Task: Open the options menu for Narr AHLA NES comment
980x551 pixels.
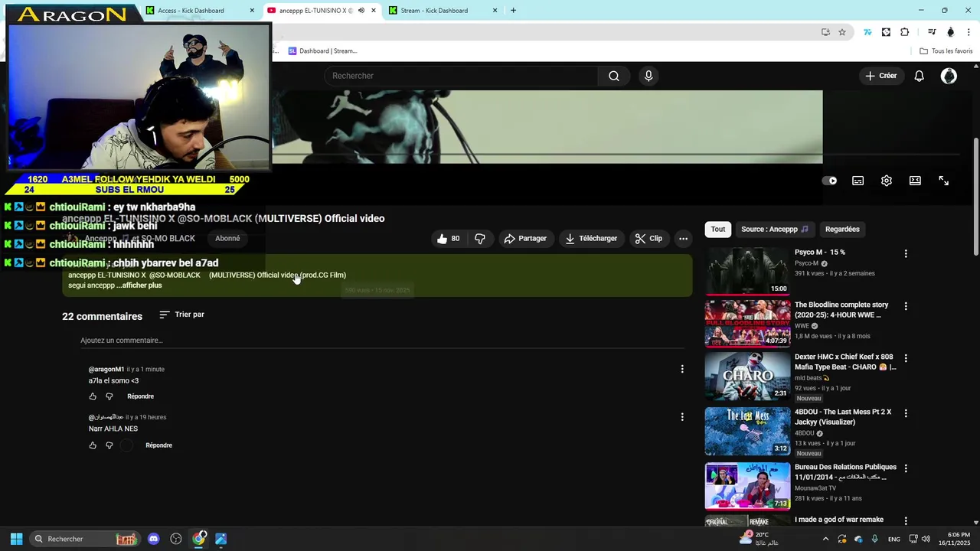Action: click(682, 417)
